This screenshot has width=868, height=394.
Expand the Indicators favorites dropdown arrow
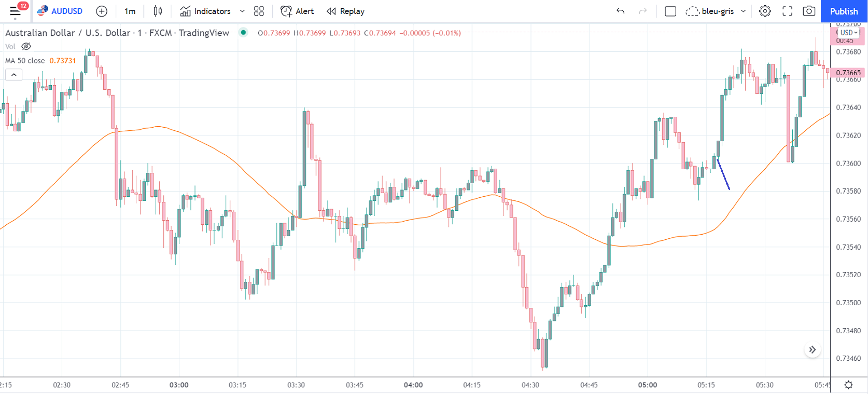242,11
